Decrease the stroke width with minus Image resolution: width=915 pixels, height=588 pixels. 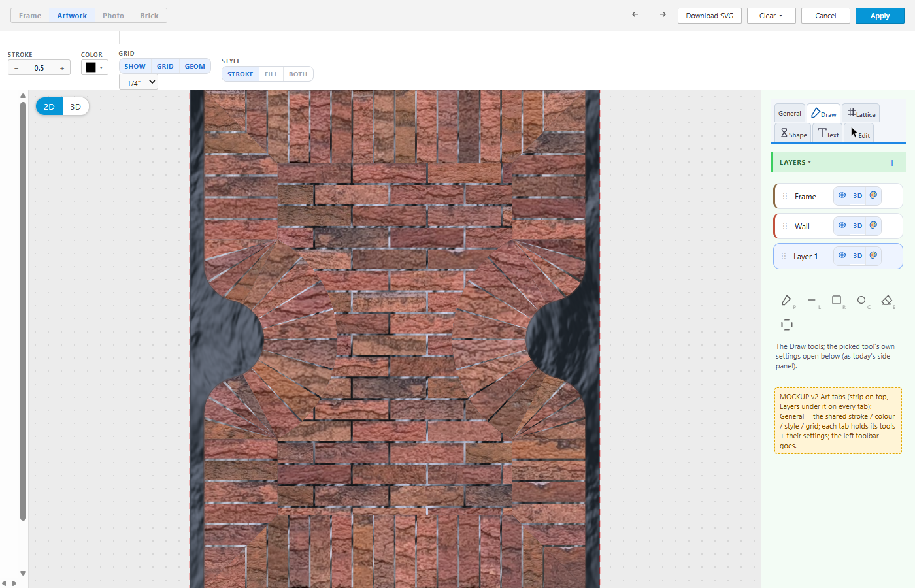16,68
